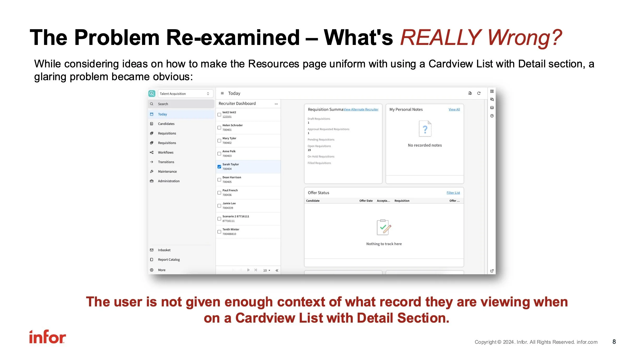
Task: Export the page with the PDF icon
Action: click(x=470, y=93)
